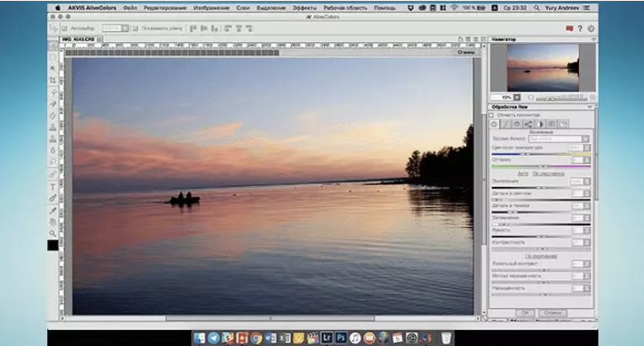The width and height of the screenshot is (644, 346).
Task: Open the curve tab icon in Raw panel
Action: pos(506,124)
